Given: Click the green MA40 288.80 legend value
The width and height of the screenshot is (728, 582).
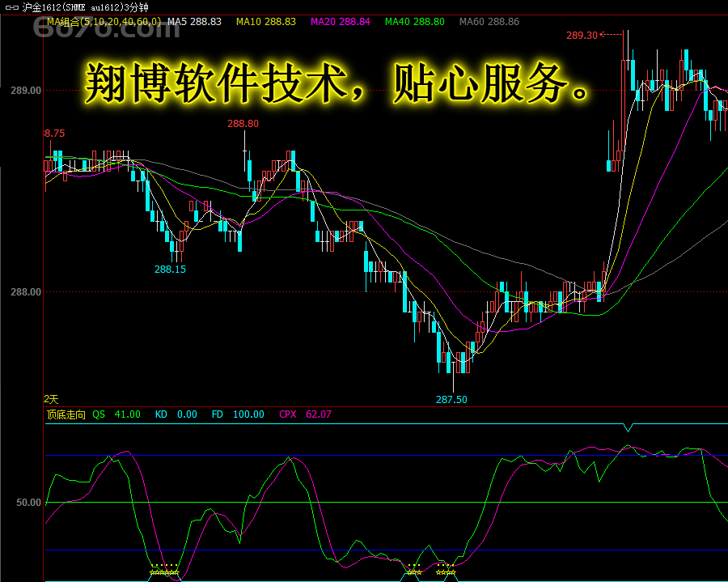Looking at the screenshot, I should (415, 21).
